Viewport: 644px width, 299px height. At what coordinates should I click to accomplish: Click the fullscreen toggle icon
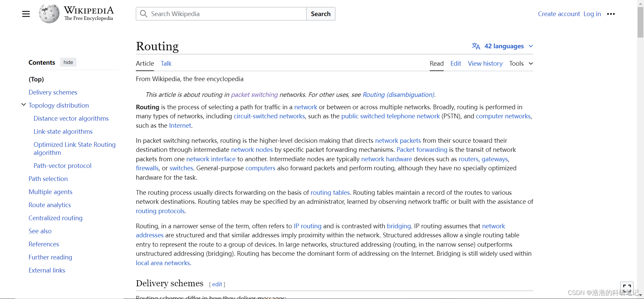(627, 288)
